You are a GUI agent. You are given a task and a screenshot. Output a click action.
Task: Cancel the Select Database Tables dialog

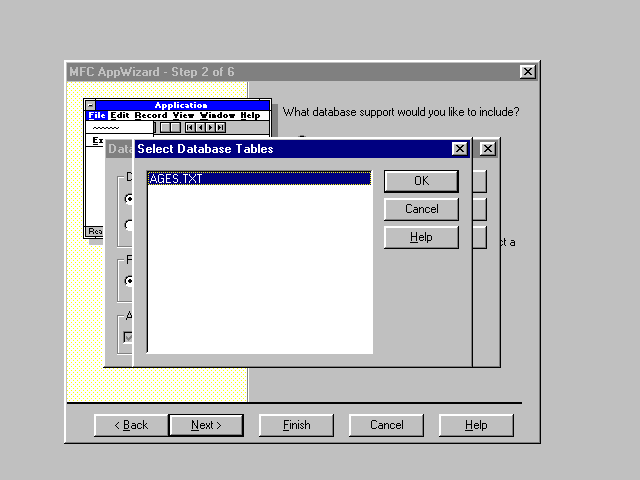(x=421, y=209)
